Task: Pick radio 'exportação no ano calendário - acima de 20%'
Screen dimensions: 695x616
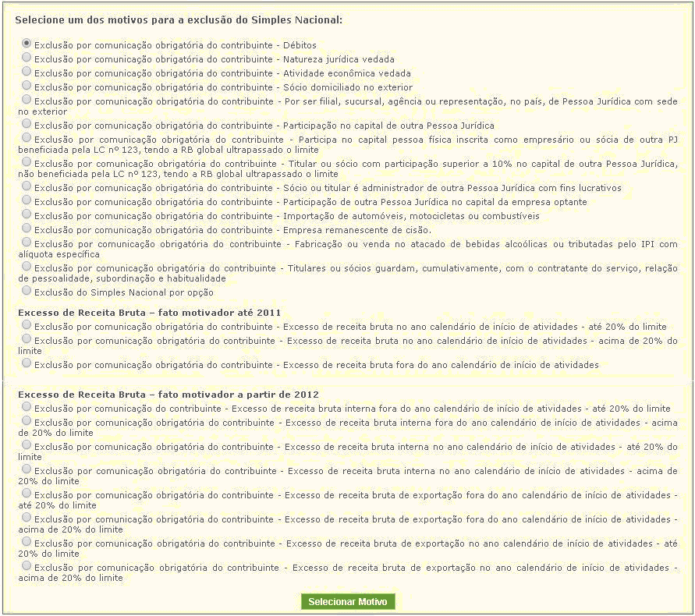Action: (27, 565)
